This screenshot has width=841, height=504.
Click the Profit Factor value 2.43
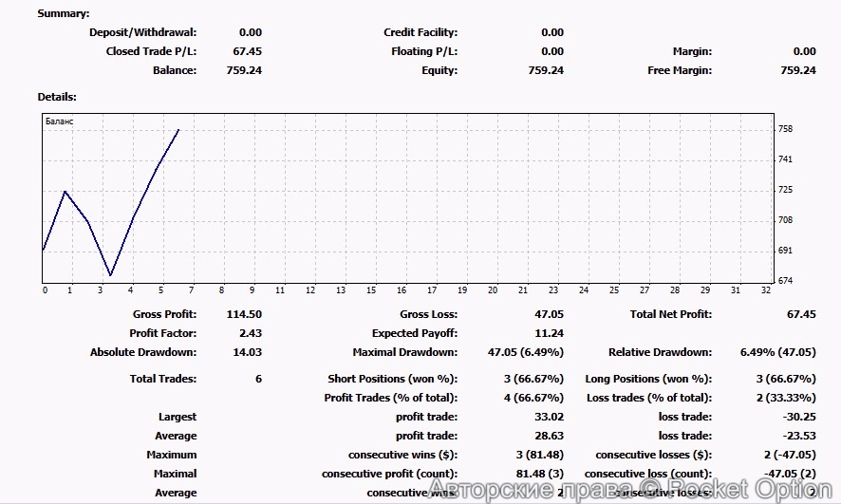coord(251,333)
